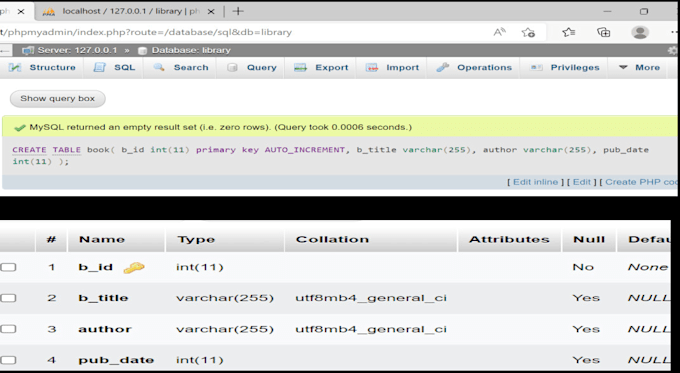Click the int(11) type of pub_date
Screen dimensions: 680x373
click(199, 360)
